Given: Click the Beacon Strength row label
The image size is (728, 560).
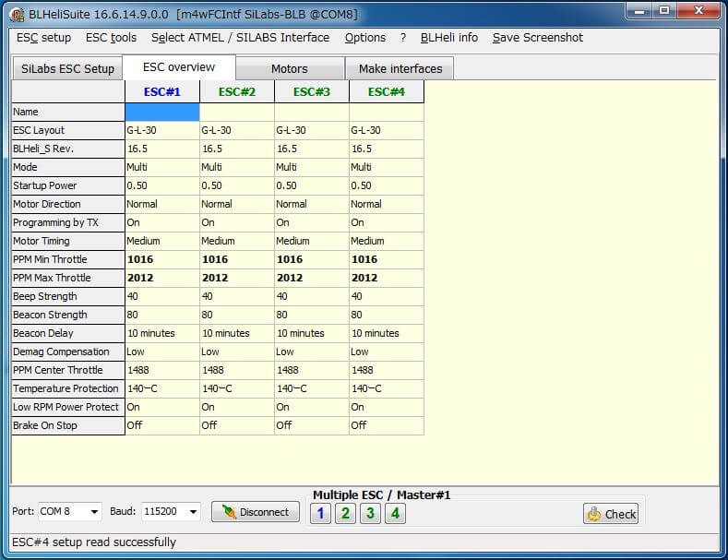Looking at the screenshot, I should (68, 315).
